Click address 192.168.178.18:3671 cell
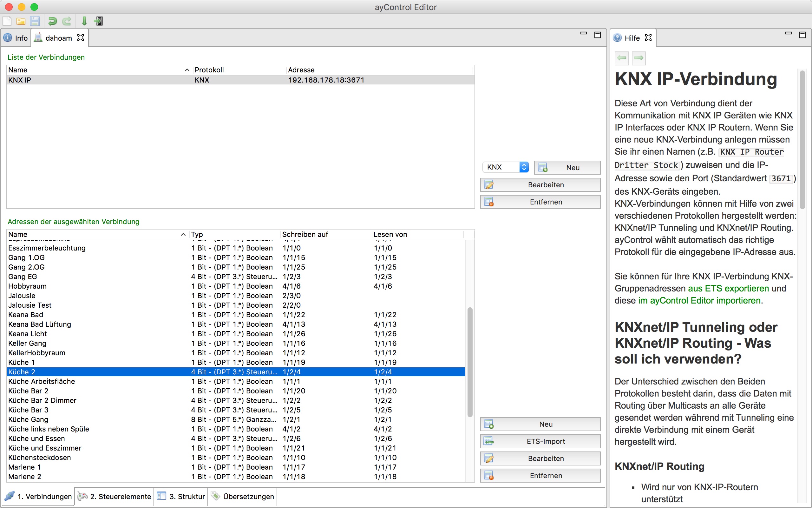 pyautogui.click(x=326, y=80)
